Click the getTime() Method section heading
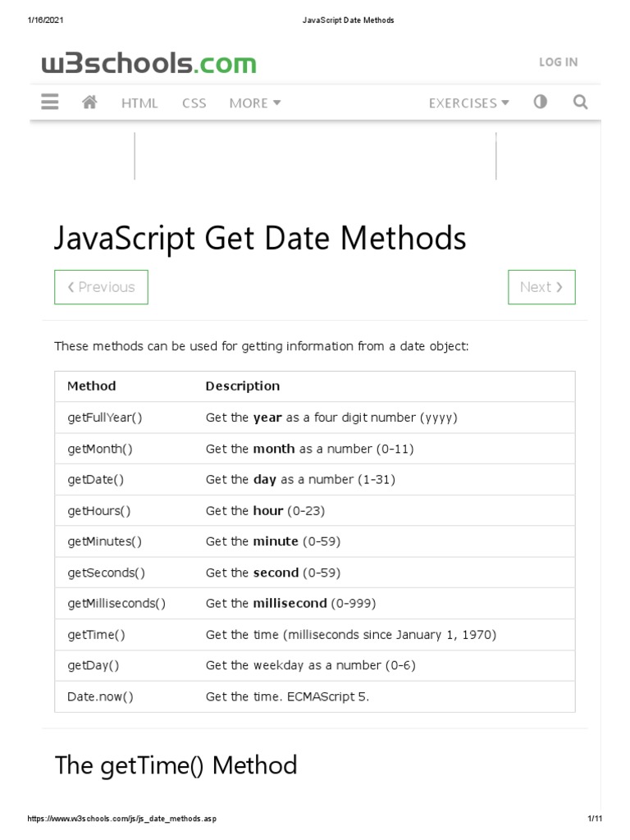This screenshot has height=840, width=630. point(176,765)
